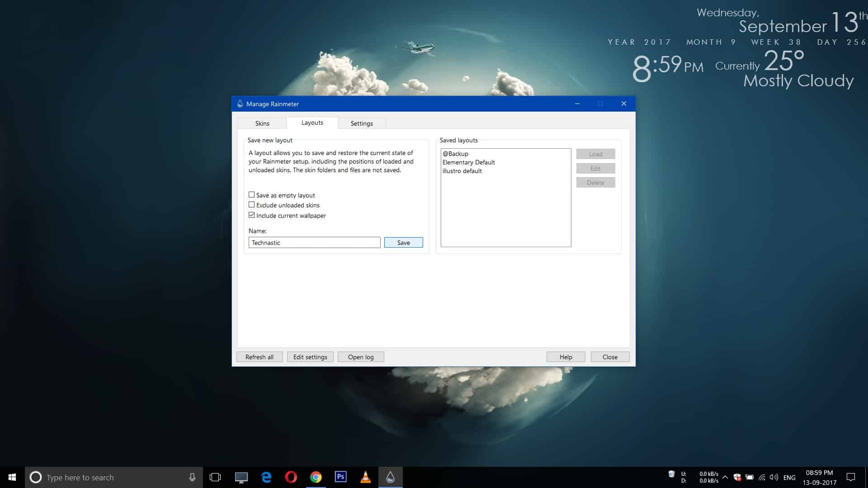Select the illustro default layout entry

click(x=462, y=171)
